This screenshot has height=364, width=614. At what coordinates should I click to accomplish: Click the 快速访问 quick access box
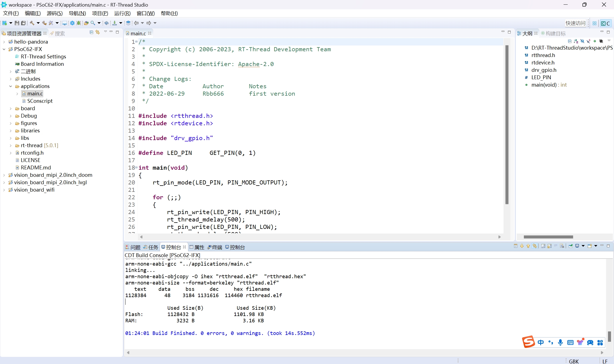[575, 23]
